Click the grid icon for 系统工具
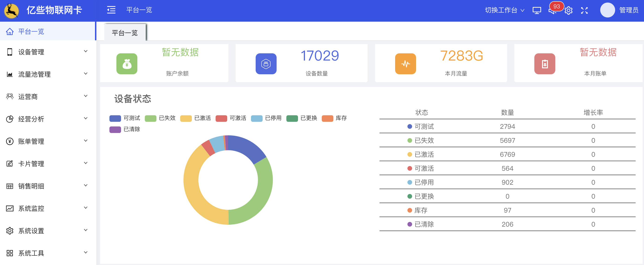 [x=10, y=253]
